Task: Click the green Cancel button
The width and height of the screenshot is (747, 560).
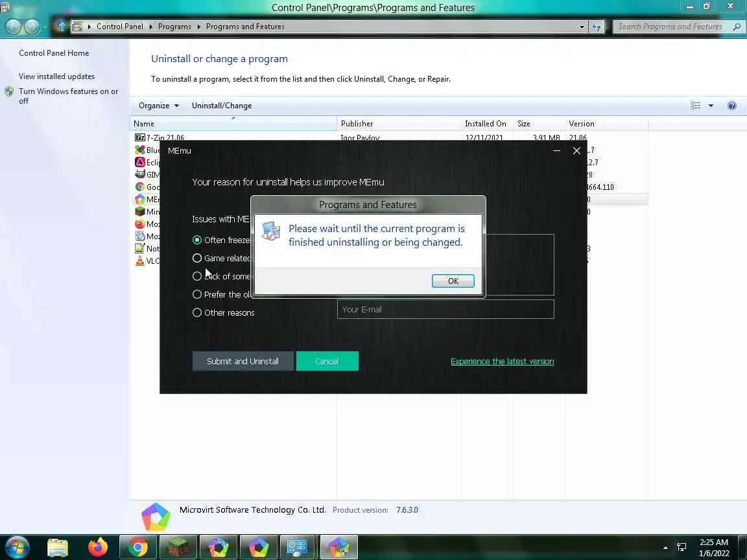Action: click(x=327, y=361)
